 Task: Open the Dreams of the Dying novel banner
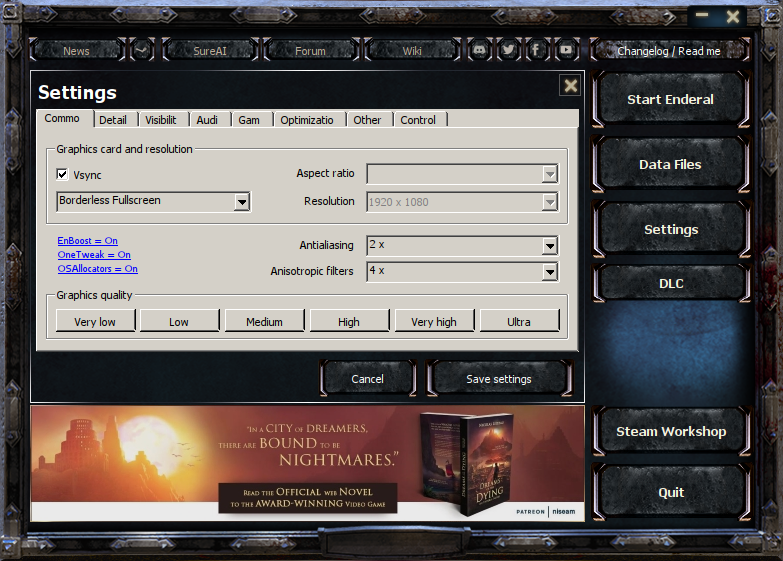(308, 464)
